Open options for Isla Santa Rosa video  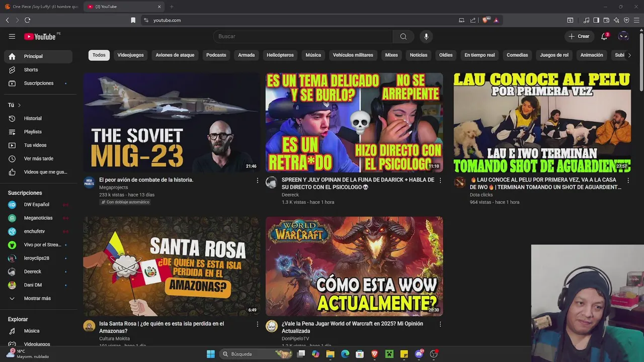point(258,324)
